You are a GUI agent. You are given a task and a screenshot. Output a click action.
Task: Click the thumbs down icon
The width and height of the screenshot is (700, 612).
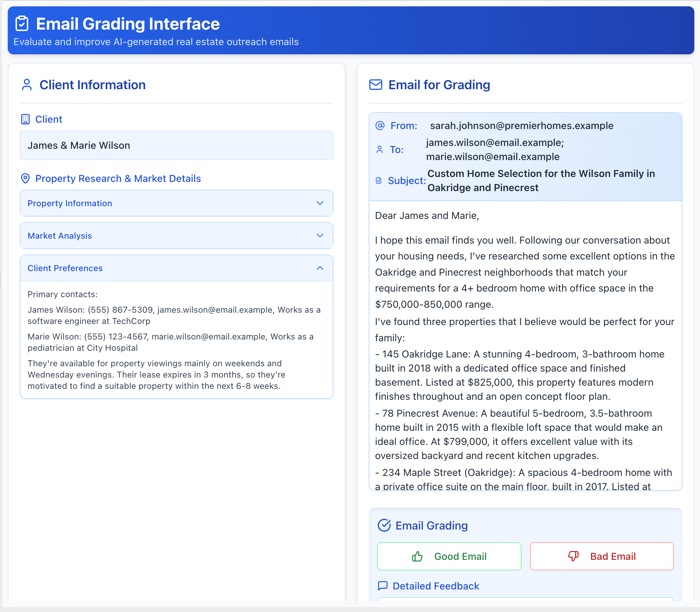tap(573, 556)
